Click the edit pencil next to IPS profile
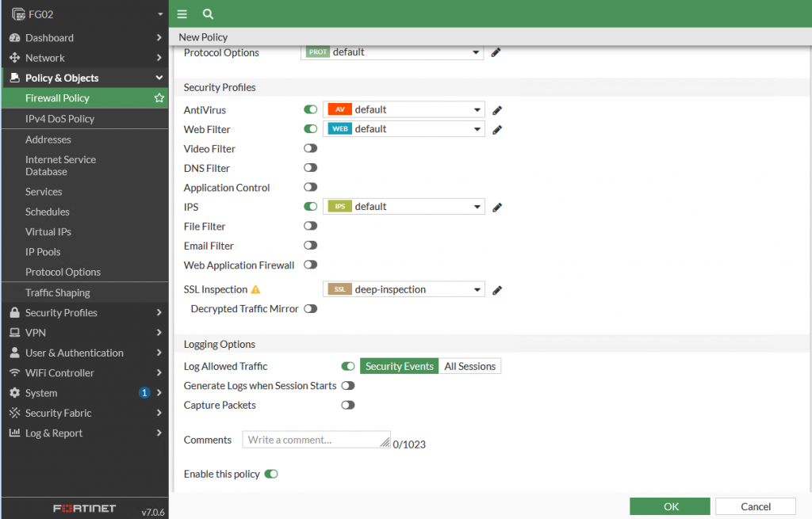 tap(497, 207)
